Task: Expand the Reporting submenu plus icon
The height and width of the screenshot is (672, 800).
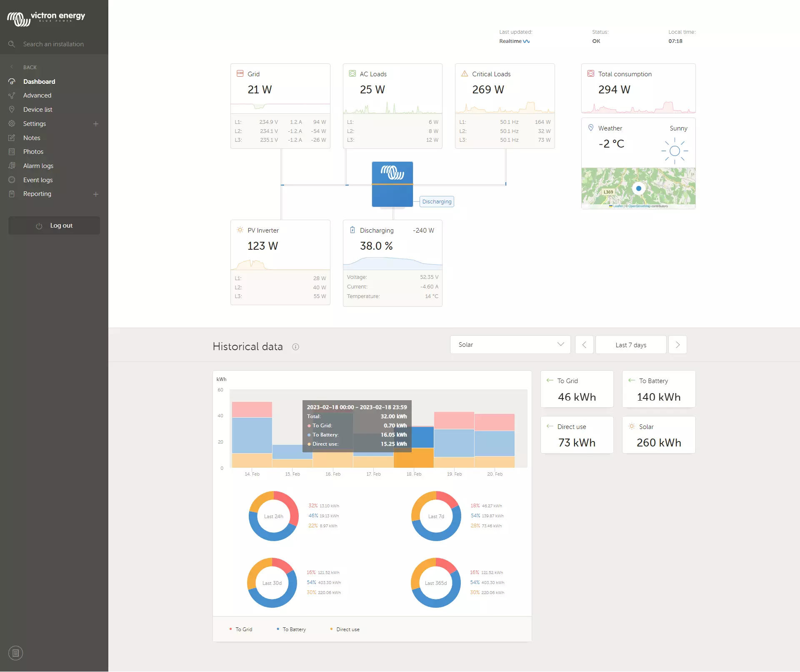Action: tap(96, 194)
